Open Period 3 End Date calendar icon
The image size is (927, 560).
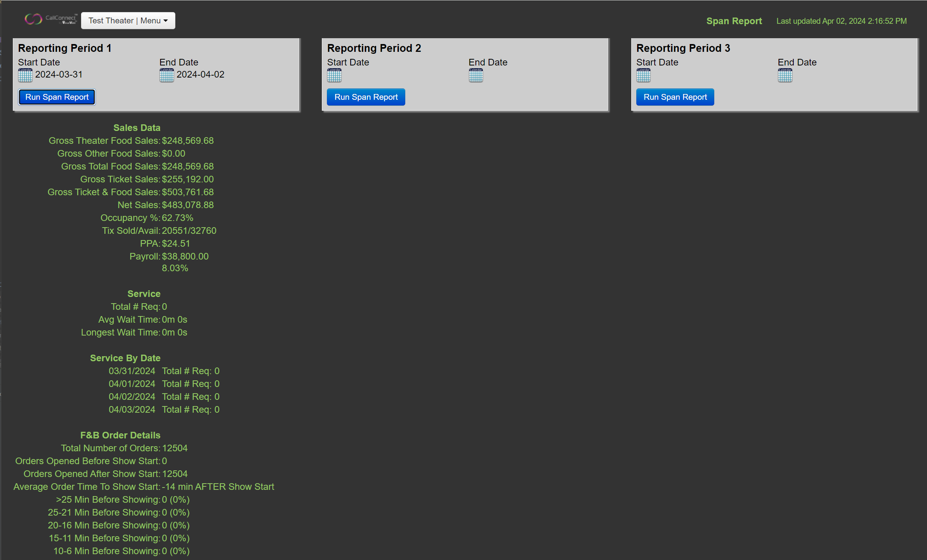[785, 75]
